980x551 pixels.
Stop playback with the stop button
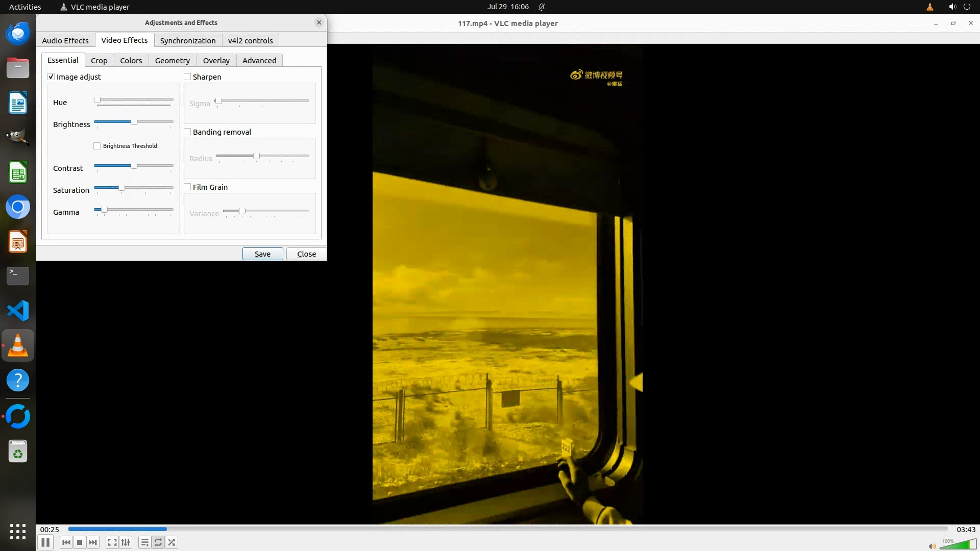[80, 542]
